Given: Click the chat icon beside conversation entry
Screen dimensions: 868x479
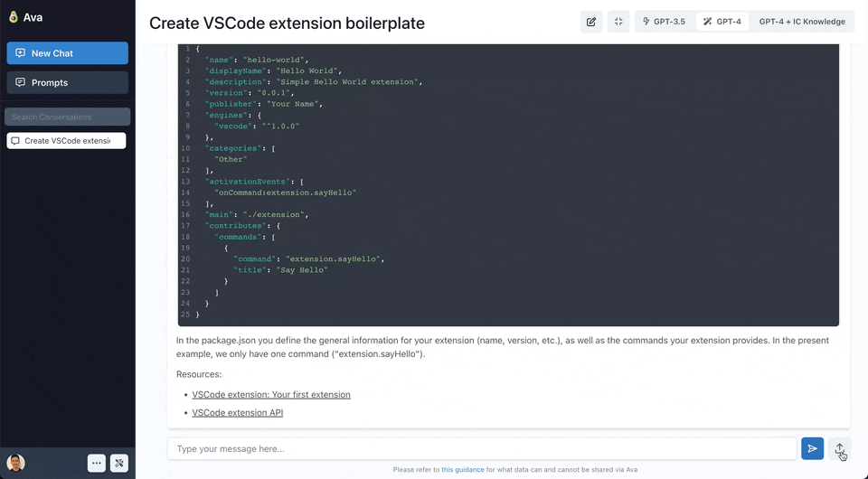Looking at the screenshot, I should [x=15, y=141].
